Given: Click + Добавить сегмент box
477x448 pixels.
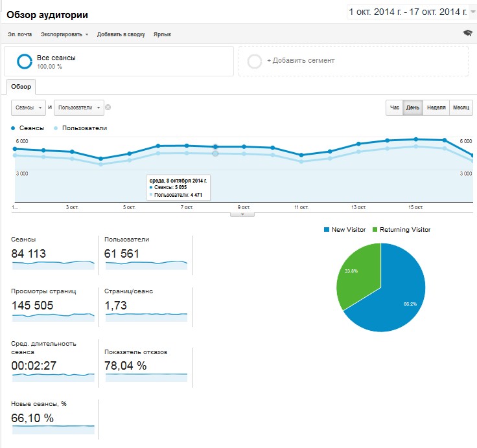Looking at the screenshot, I should (353, 61).
